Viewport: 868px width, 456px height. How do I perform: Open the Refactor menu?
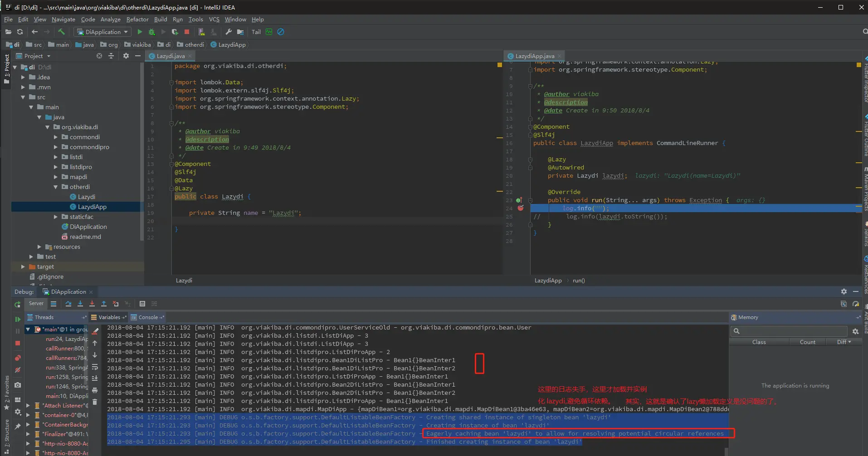[x=137, y=19]
